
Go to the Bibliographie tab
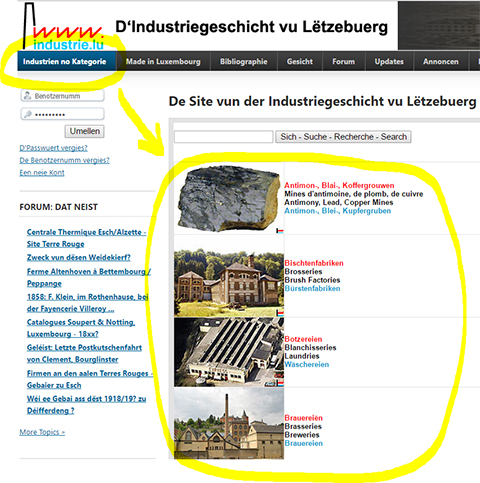click(x=244, y=62)
